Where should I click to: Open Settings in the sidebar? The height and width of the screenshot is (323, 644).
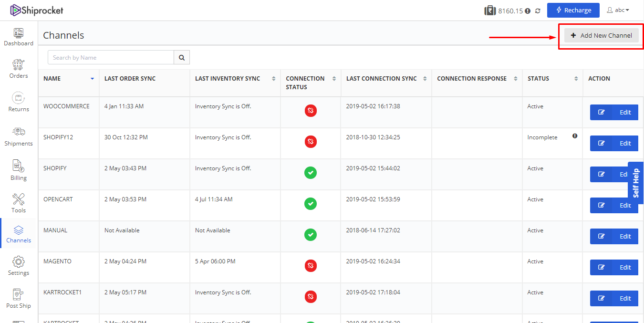(x=19, y=266)
